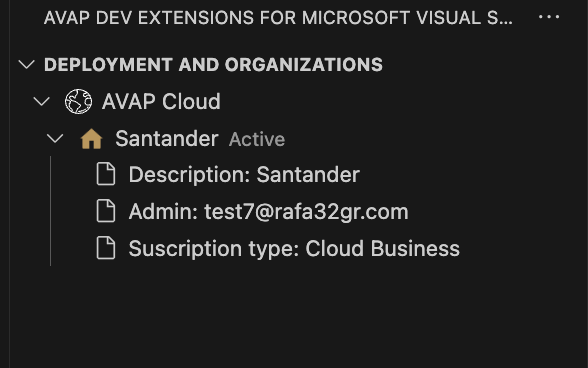Collapse the AVAP Cloud tree node chevron

41,101
